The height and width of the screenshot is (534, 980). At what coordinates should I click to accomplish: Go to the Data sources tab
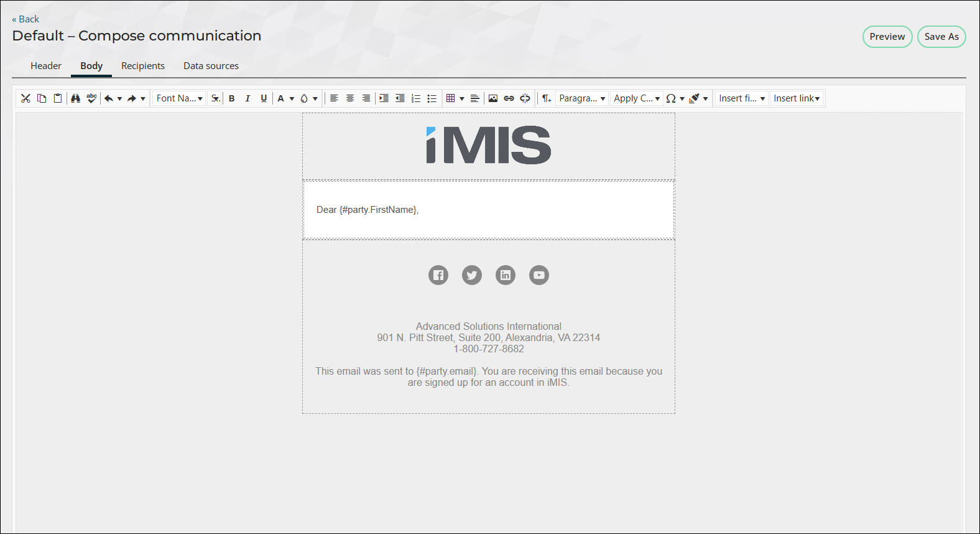tap(211, 66)
